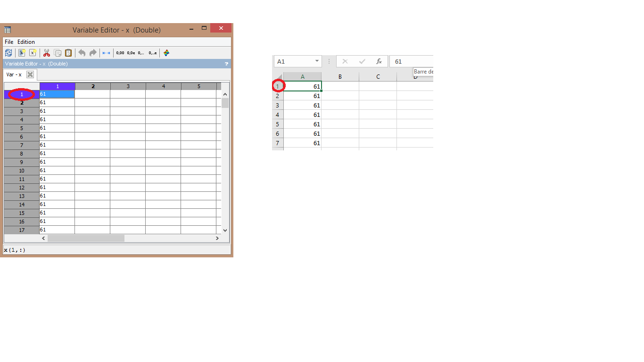
Task: Click the Excel Enter checkmark button
Action: pyautogui.click(x=362, y=61)
